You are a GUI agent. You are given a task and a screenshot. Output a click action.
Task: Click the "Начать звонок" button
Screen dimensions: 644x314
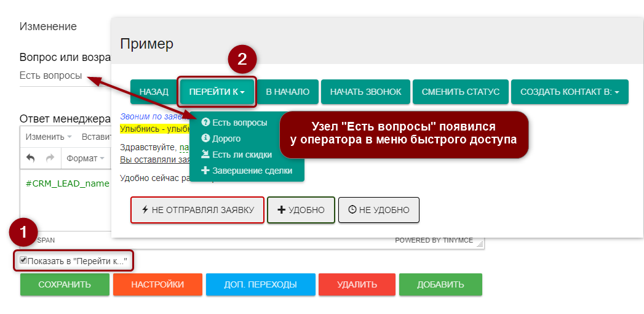pyautogui.click(x=365, y=92)
